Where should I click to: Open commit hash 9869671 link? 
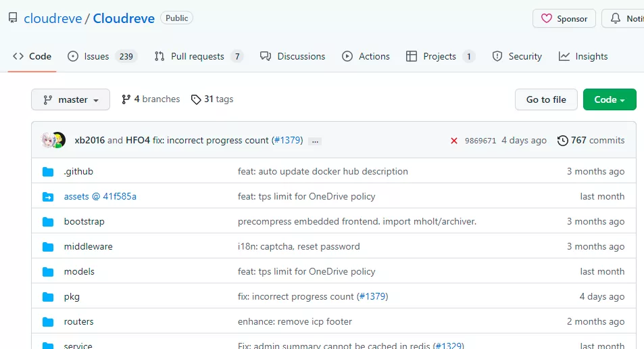480,141
